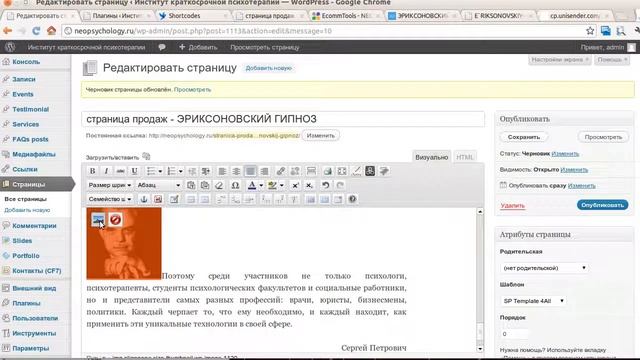The height and width of the screenshot is (360, 640).
Task: Insert special character omega symbol
Action: click(235, 185)
